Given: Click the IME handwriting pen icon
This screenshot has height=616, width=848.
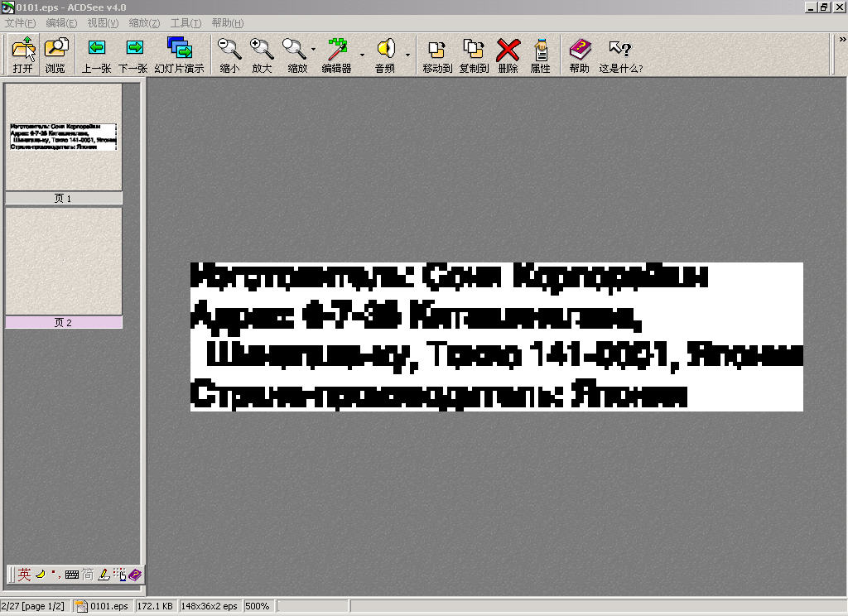Looking at the screenshot, I should coord(104,575).
